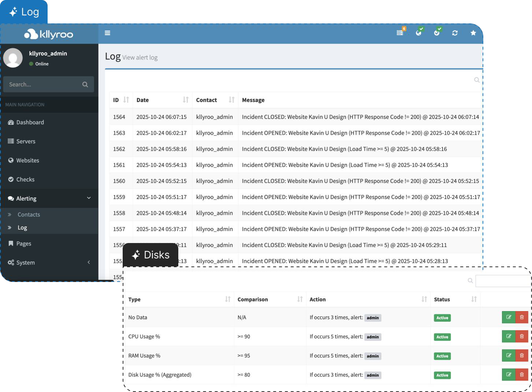Click the N/A comparison value

(x=242, y=318)
